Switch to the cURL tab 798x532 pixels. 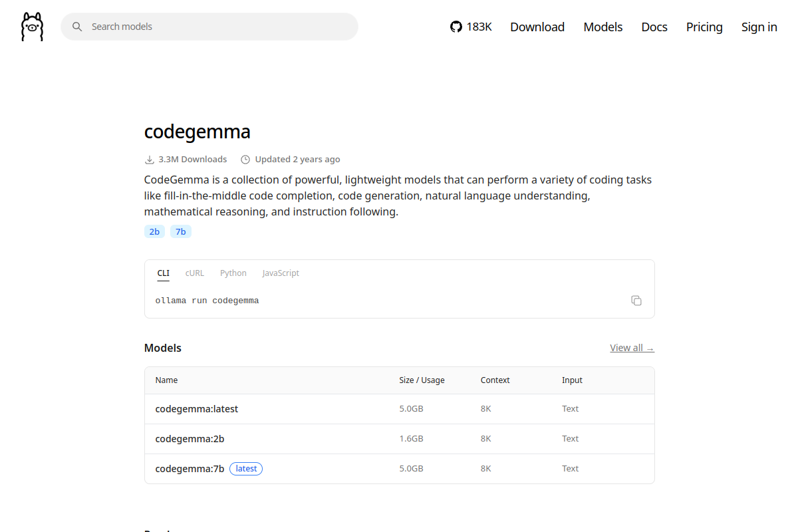[x=195, y=273]
